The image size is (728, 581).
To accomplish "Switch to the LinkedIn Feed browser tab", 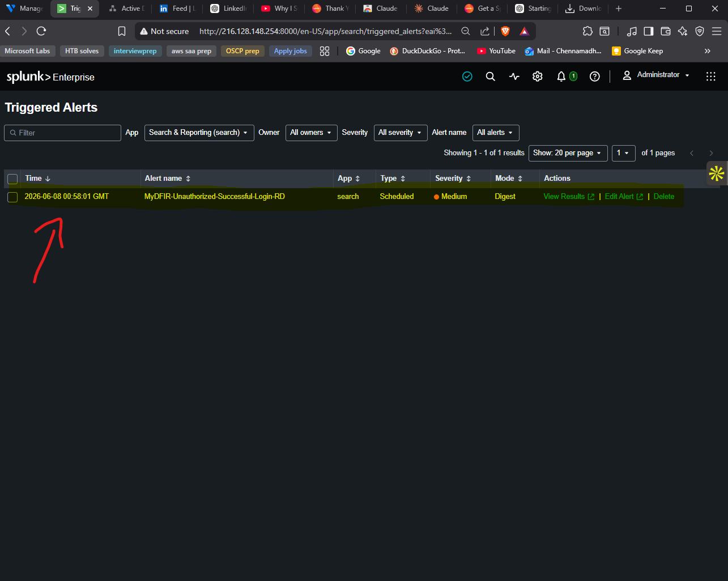I will pyautogui.click(x=178, y=9).
